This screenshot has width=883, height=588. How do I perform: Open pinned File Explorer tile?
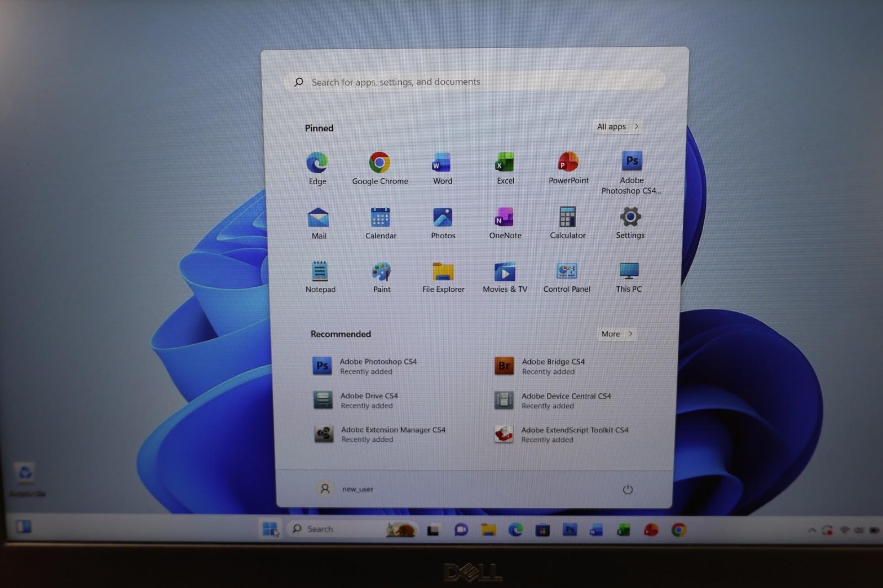click(x=443, y=277)
